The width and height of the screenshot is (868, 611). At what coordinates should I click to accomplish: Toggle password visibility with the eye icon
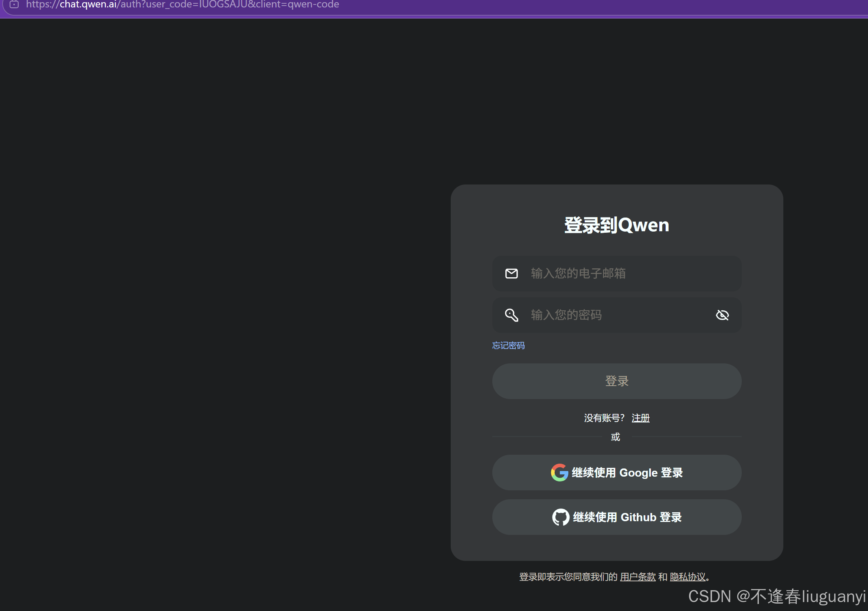pos(722,314)
